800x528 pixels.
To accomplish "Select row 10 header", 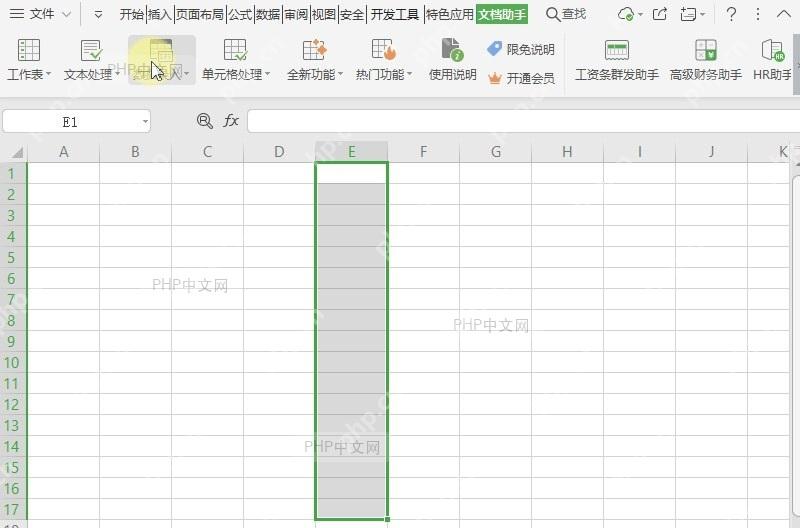I will (x=13, y=363).
